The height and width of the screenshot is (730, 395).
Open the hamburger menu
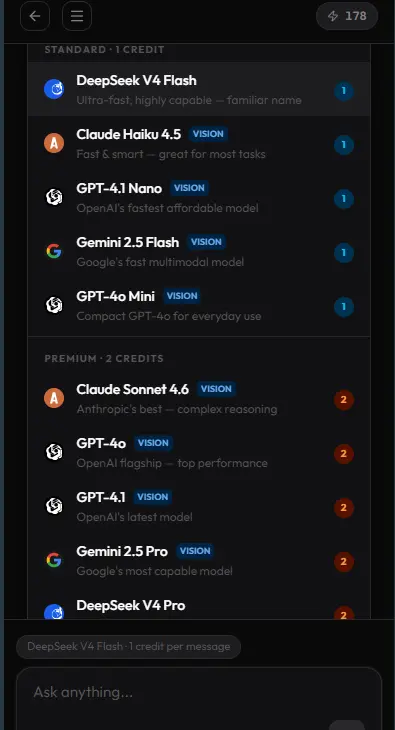click(x=77, y=16)
